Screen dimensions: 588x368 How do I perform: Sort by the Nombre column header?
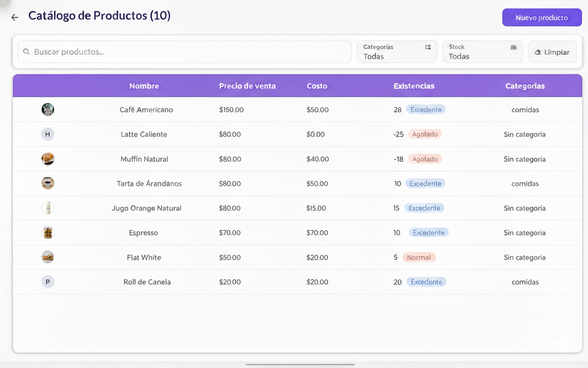144,86
